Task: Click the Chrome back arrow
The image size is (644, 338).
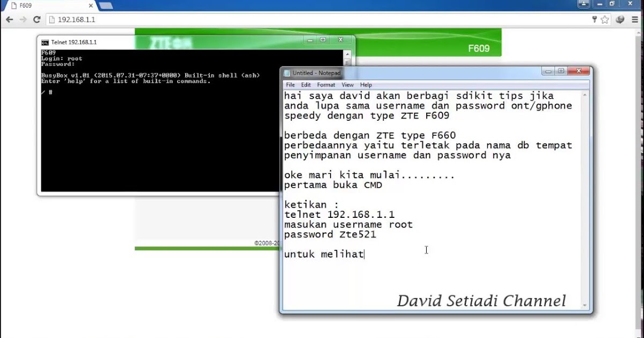Action: click(x=9, y=19)
